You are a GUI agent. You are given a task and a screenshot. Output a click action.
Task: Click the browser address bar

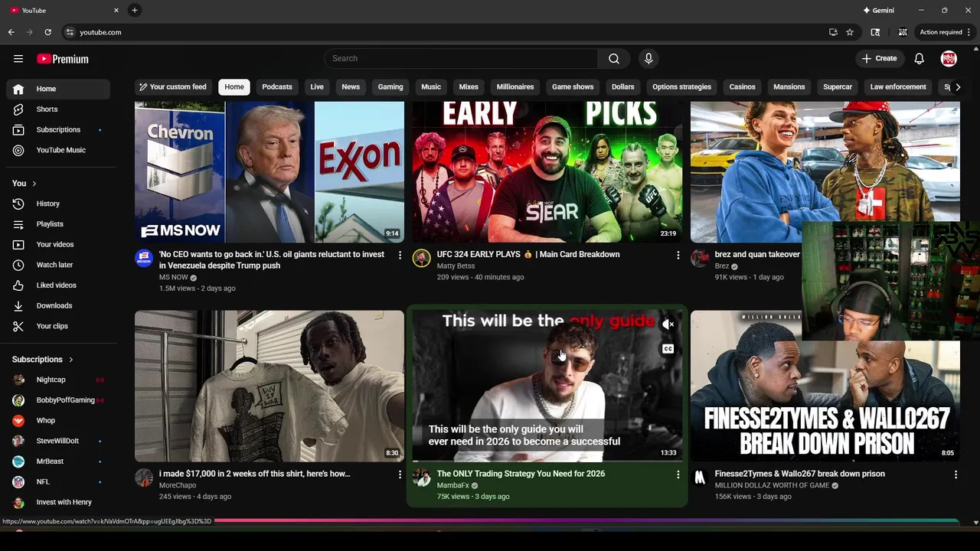tap(444, 32)
